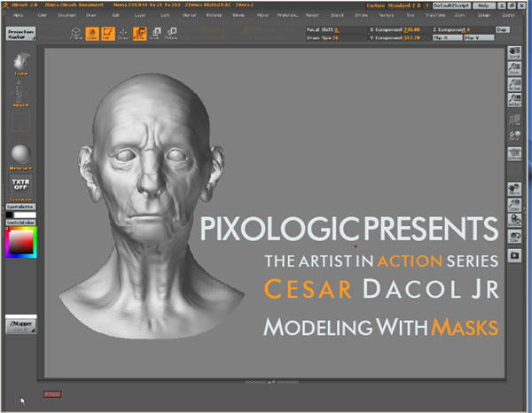Adjust the Draw Size slider
The height and width of the screenshot is (413, 532).
336,37
